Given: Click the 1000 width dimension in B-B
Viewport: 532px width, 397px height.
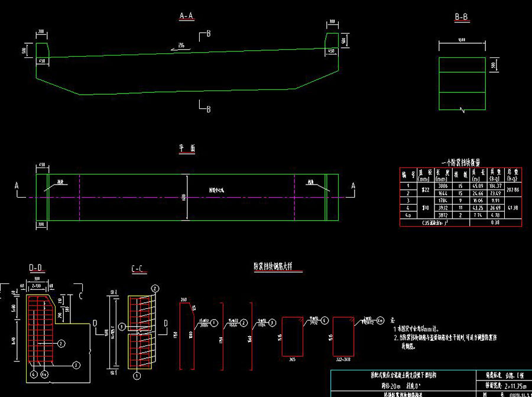Looking at the screenshot, I should 462,40.
